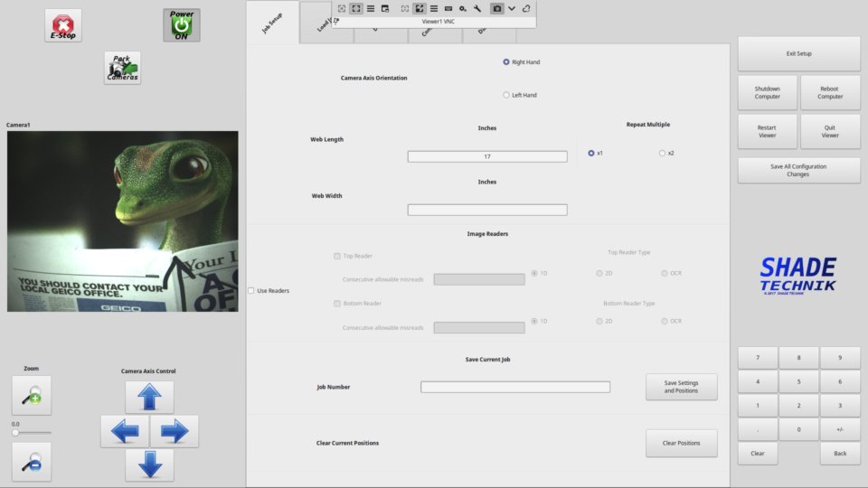Screen dimensions: 868x488
Task: Tap keypad number 4
Action: pos(758,381)
